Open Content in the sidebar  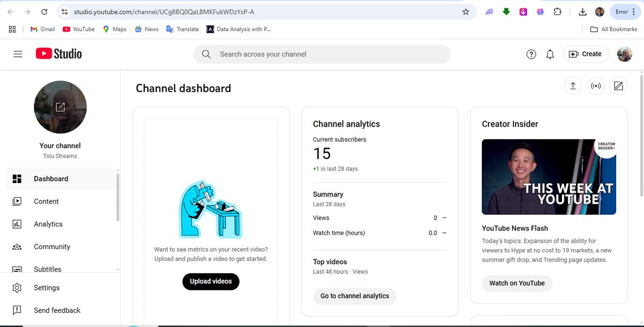(x=60, y=201)
